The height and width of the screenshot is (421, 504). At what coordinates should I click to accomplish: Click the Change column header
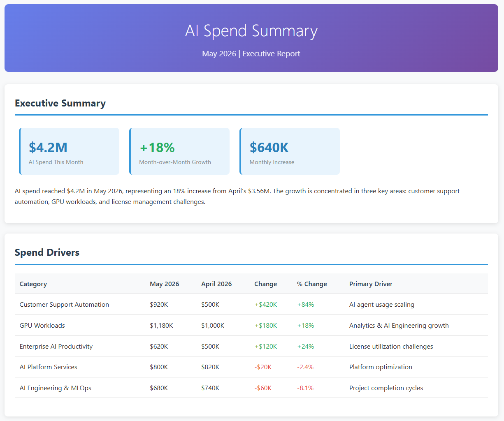(x=266, y=284)
